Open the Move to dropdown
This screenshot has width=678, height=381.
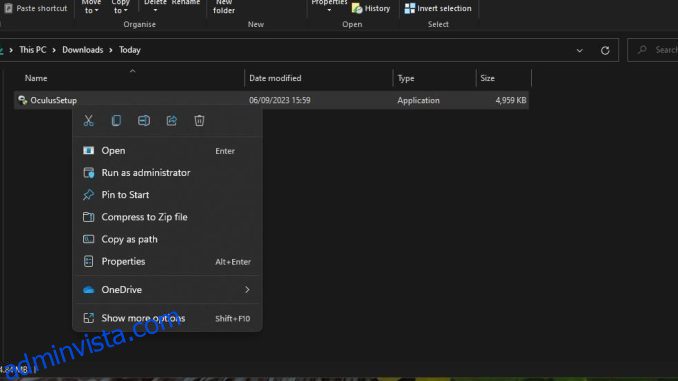point(91,7)
